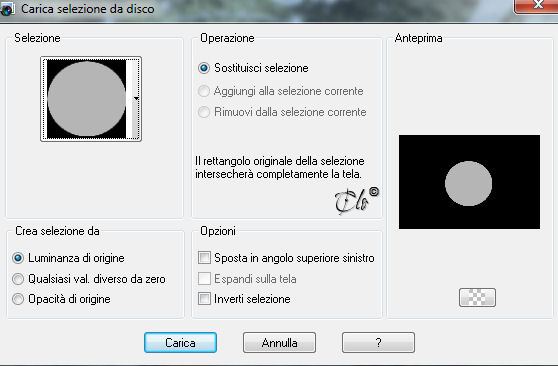The width and height of the screenshot is (558, 366).
Task: Click the Clo copyright watermark signature
Action: click(357, 201)
